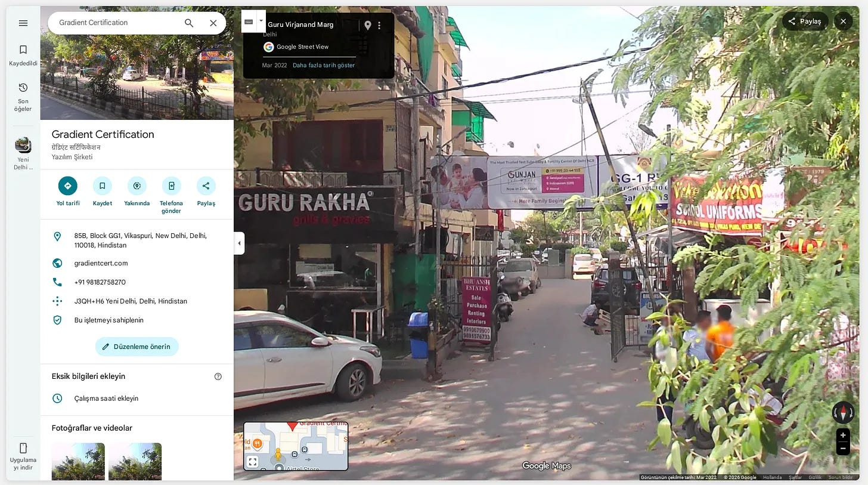868x485 pixels.
Task: Click Düzenleme önerin button
Action: point(137,347)
